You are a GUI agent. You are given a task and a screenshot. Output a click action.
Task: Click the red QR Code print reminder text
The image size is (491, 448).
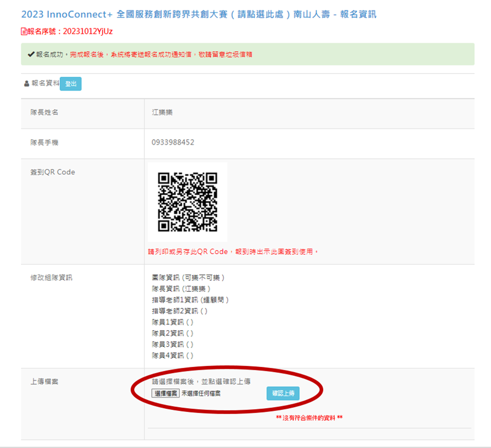point(233,252)
